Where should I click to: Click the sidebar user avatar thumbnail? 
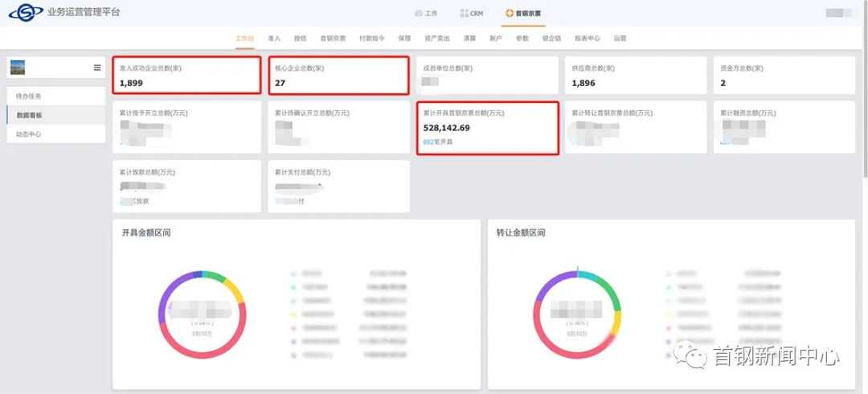click(x=18, y=68)
